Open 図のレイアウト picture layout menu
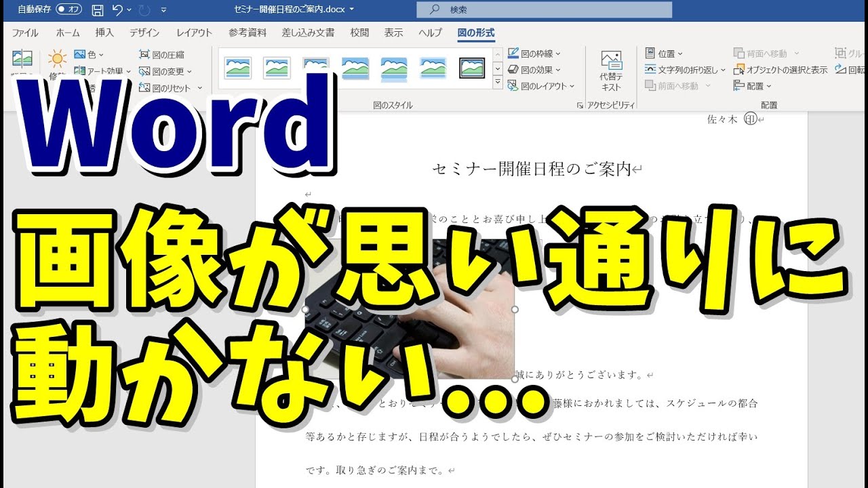868x488 pixels. tap(542, 86)
